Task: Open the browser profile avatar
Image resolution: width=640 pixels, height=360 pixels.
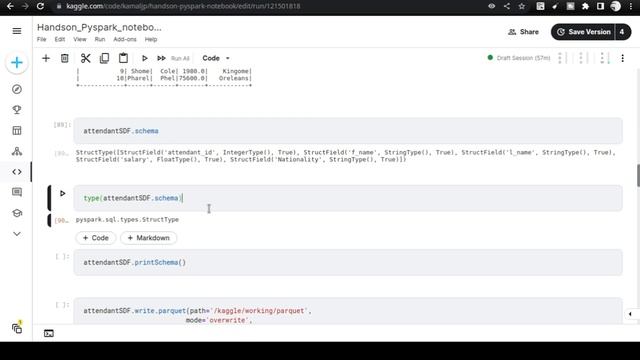Action: (616, 6)
